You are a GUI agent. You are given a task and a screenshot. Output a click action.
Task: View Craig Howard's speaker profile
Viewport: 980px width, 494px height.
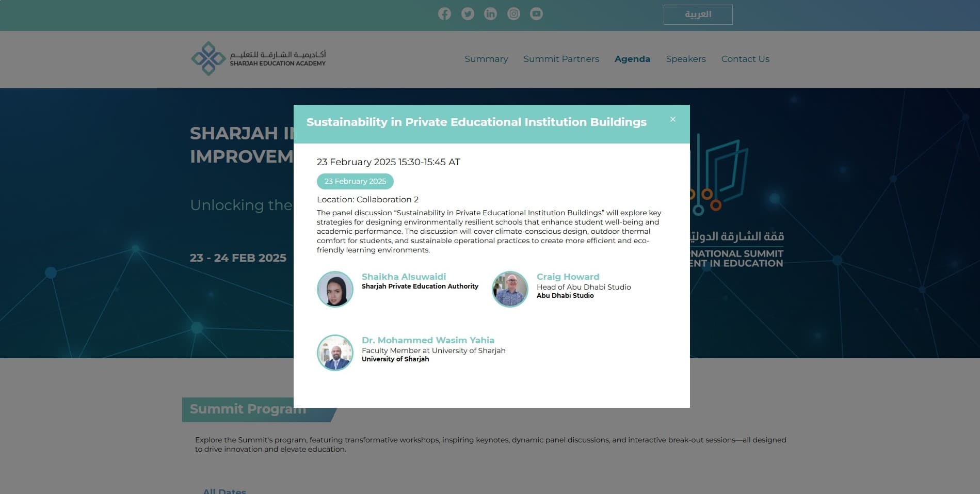click(x=568, y=277)
